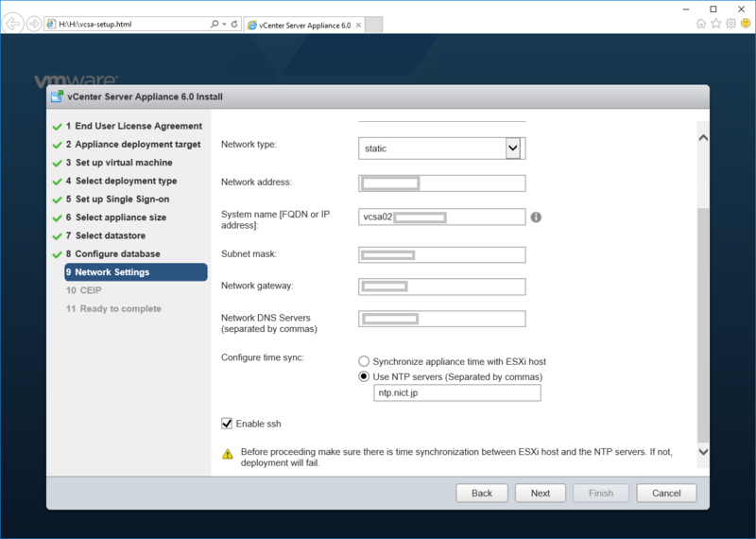Toggle the Enable ssh checkbox
756x539 pixels.
point(227,424)
